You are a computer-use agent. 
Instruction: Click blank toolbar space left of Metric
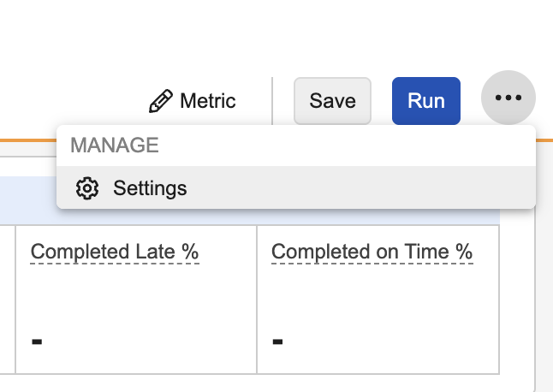[68, 101]
